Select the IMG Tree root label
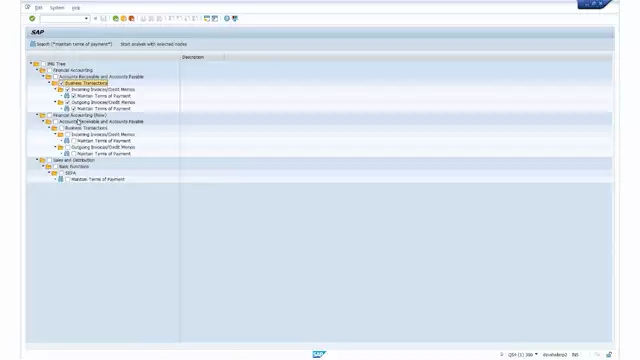Screen dimensions: 640x360 (56, 64)
